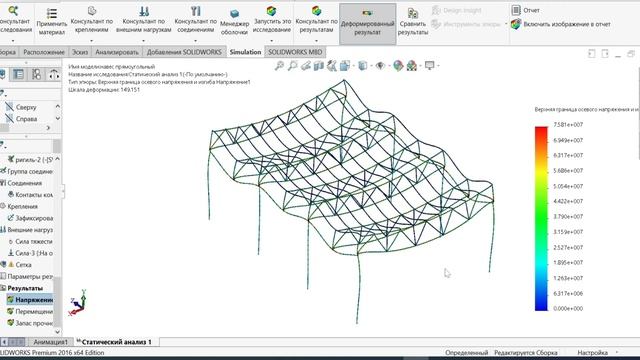Screen dimensions: 640x360
Task: Click Сравнить результаты tool
Action: point(413,22)
